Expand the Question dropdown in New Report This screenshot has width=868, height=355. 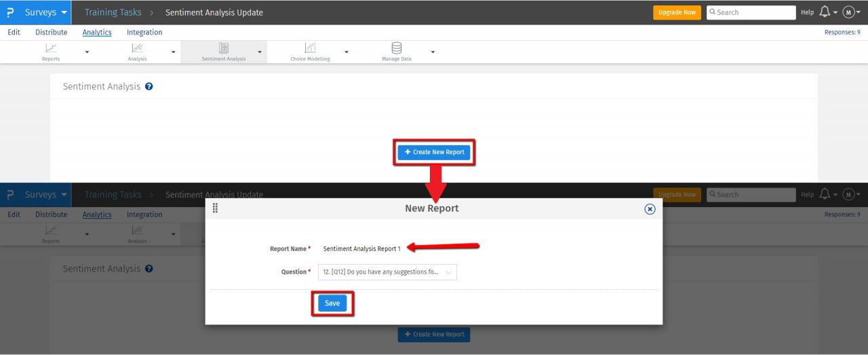click(387, 272)
